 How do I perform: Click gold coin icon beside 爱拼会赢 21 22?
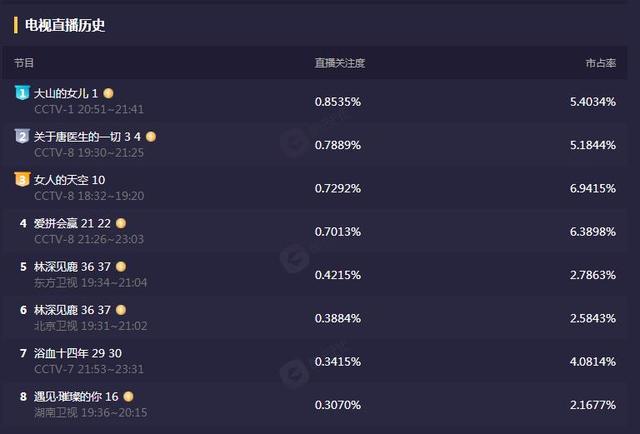point(121,223)
